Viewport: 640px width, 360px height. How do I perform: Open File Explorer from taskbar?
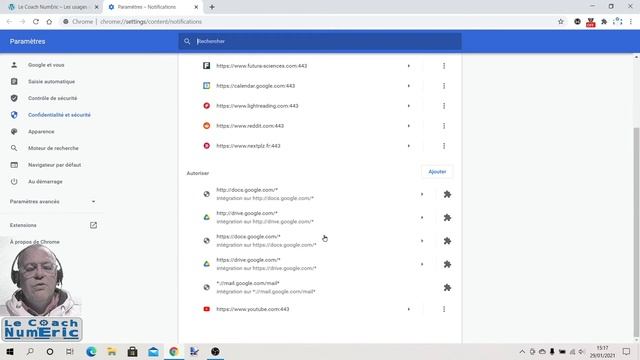111,351
